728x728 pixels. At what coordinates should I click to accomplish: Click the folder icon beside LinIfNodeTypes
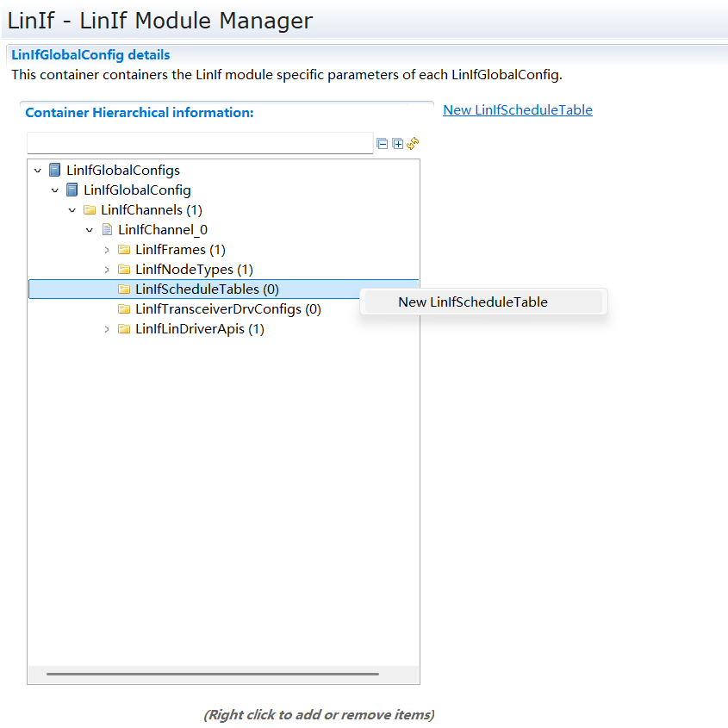[x=124, y=269]
